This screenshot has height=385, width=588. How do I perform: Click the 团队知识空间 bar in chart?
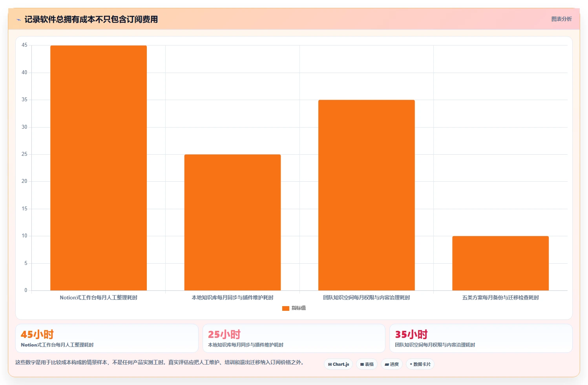click(367, 195)
